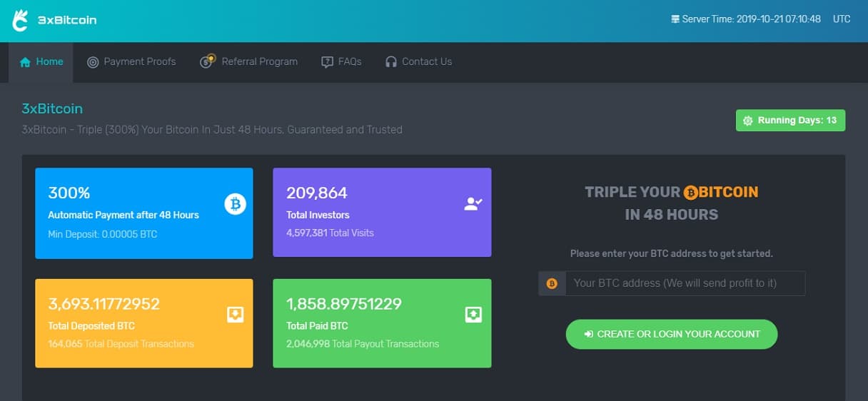Screen dimensions: 868x401
Task: Click the Triple (300%) Your Bitcoin tagline
Action: coord(212,130)
